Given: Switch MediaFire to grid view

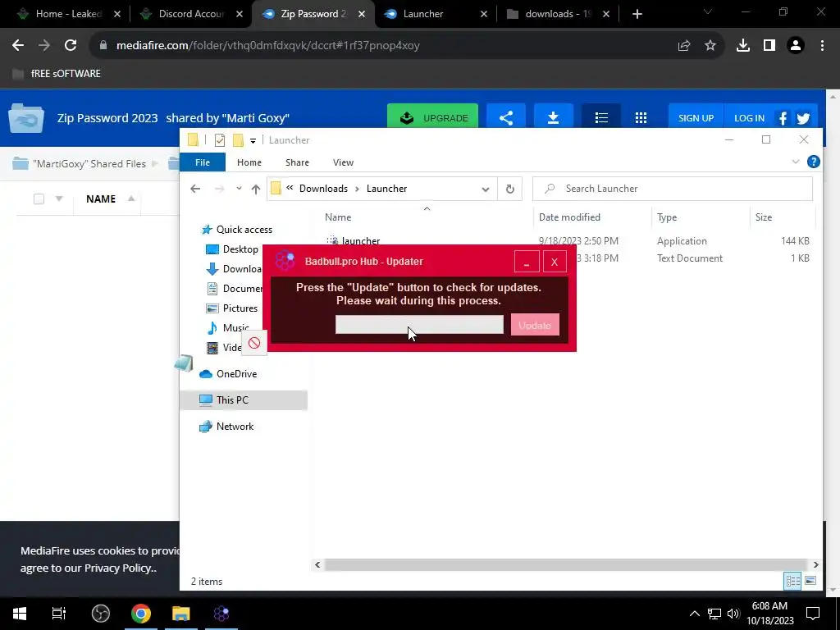Looking at the screenshot, I should (x=641, y=118).
